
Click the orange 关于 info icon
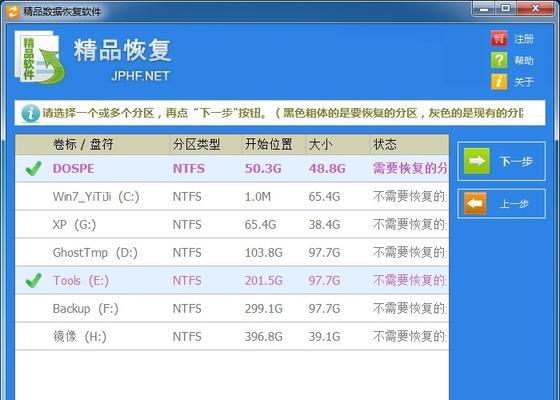[x=499, y=82]
